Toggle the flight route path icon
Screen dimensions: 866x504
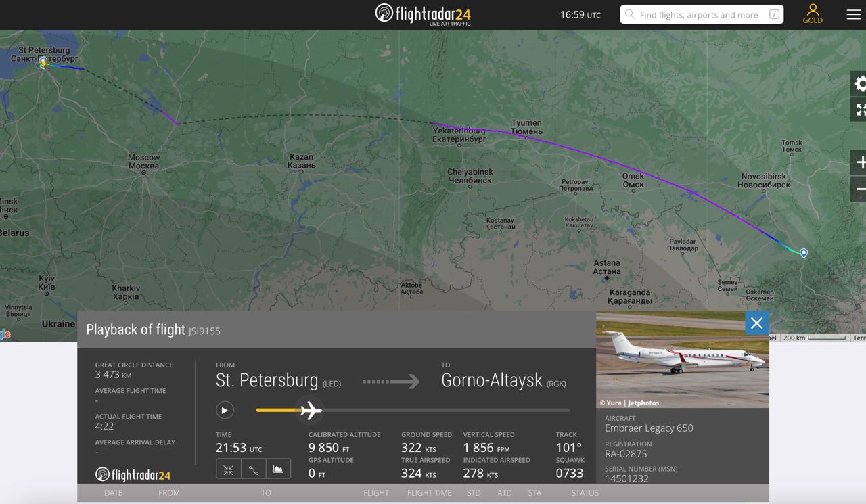click(x=253, y=469)
